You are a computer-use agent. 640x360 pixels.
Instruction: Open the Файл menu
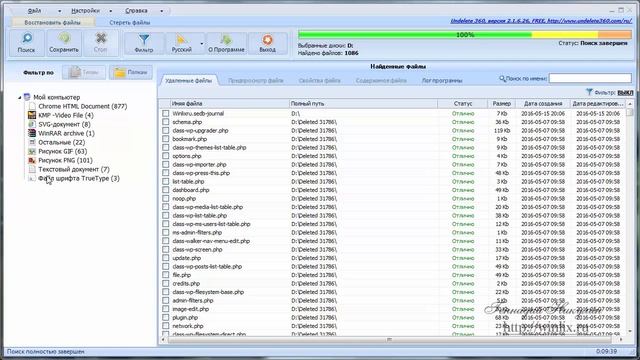coord(35,11)
